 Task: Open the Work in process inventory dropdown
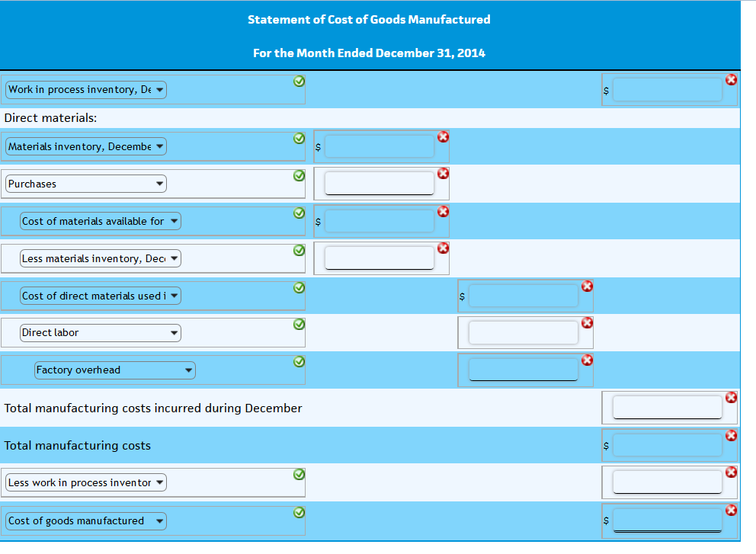tap(86, 90)
